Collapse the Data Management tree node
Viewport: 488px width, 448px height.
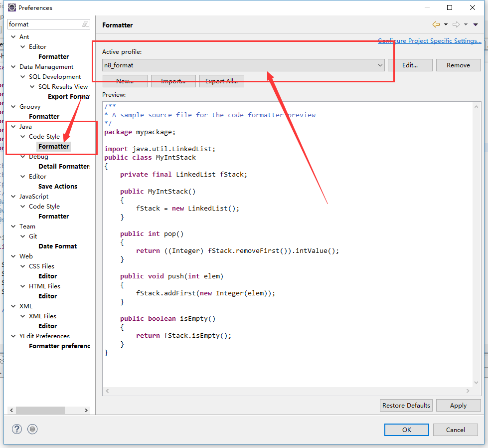coord(13,67)
